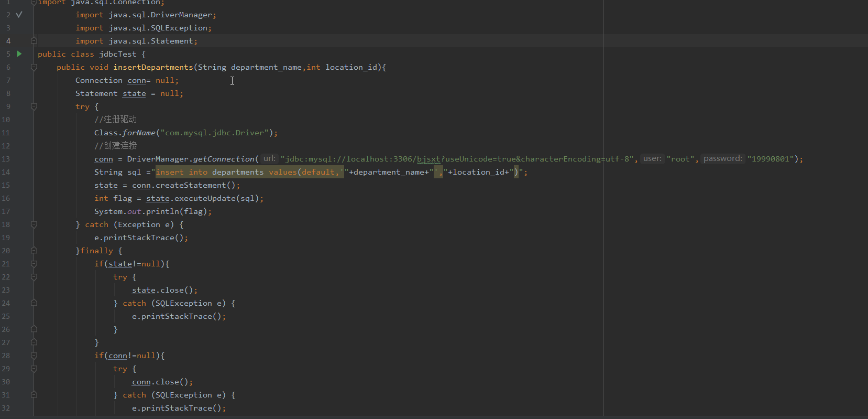Click the closing fold marker on line 26
Viewport: 868px width, 419px height.
pyautogui.click(x=34, y=329)
